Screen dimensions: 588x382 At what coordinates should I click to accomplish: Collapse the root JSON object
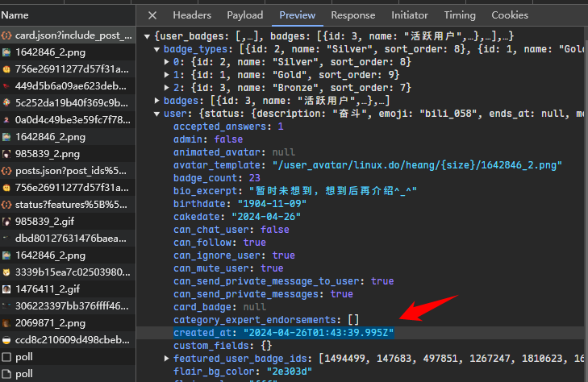click(x=148, y=37)
